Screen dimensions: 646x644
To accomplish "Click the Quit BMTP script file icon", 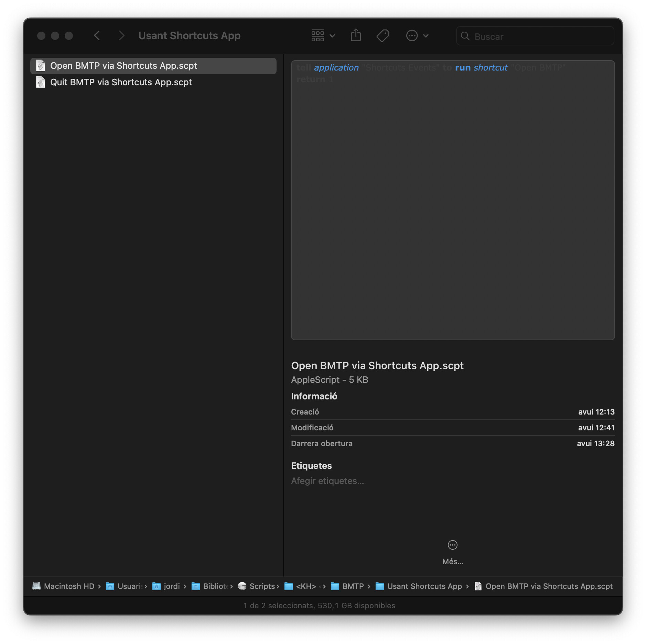I will [x=41, y=82].
